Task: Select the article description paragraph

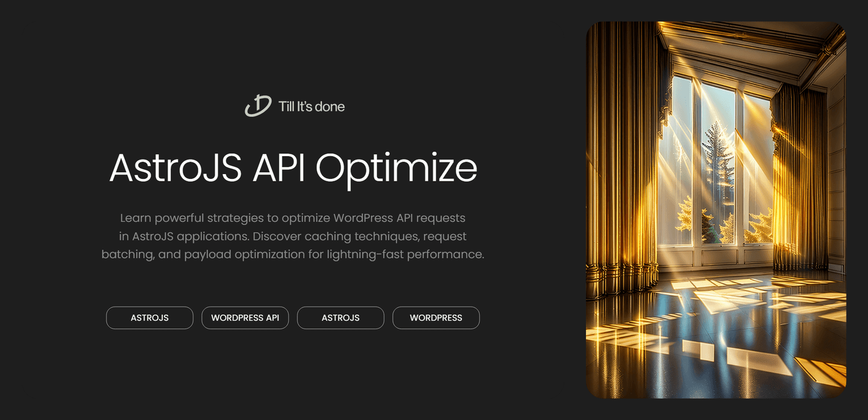Action: coord(293,236)
